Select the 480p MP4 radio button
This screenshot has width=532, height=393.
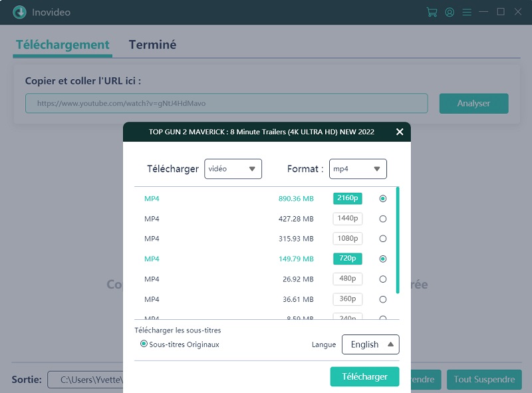pos(383,279)
